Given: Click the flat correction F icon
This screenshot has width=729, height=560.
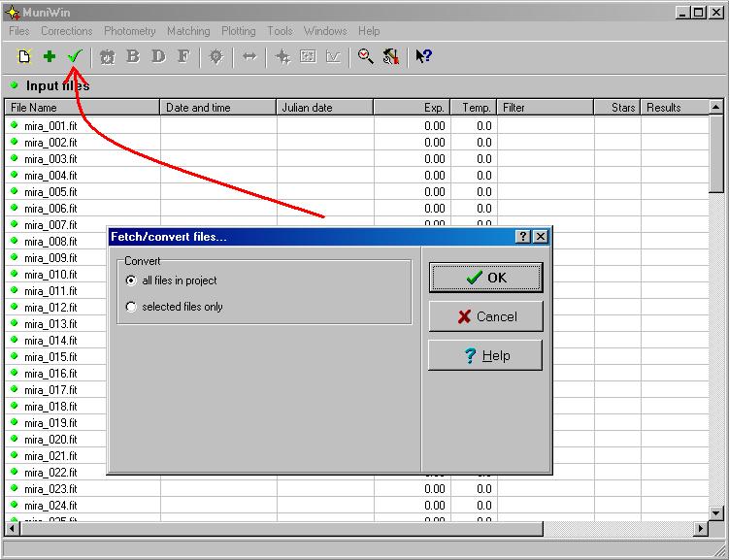Looking at the screenshot, I should coord(183,57).
